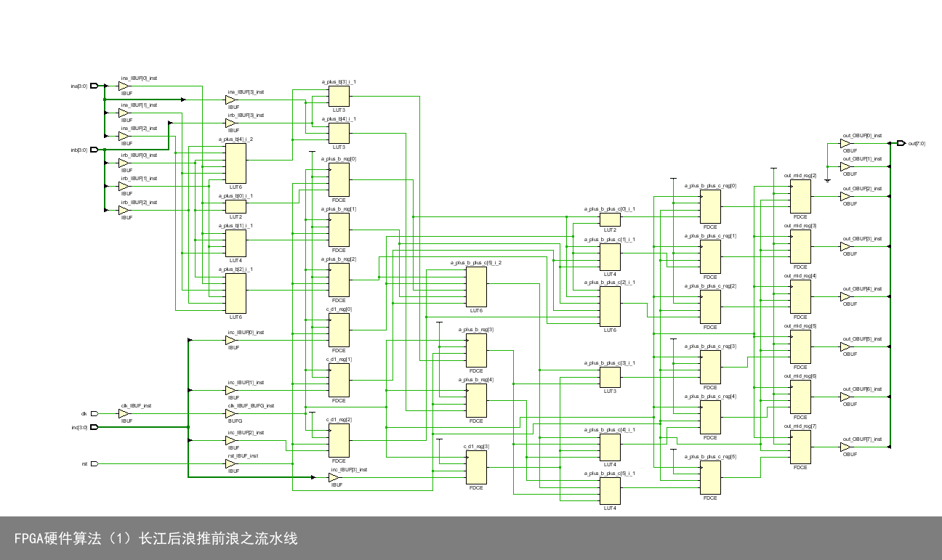Select the a_plus_b_plus_c_reg[1] FDCE register
This screenshot has width=942, height=560.
click(x=710, y=256)
